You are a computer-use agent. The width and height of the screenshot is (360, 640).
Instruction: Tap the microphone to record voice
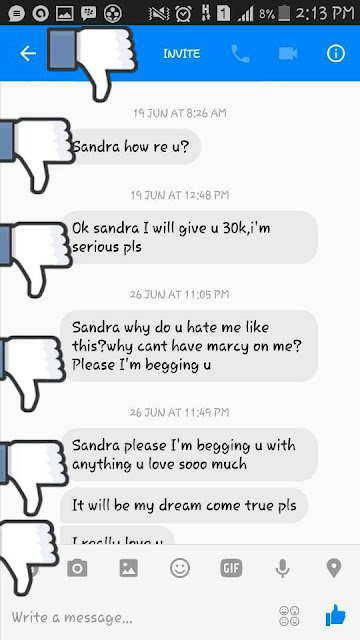click(282, 568)
